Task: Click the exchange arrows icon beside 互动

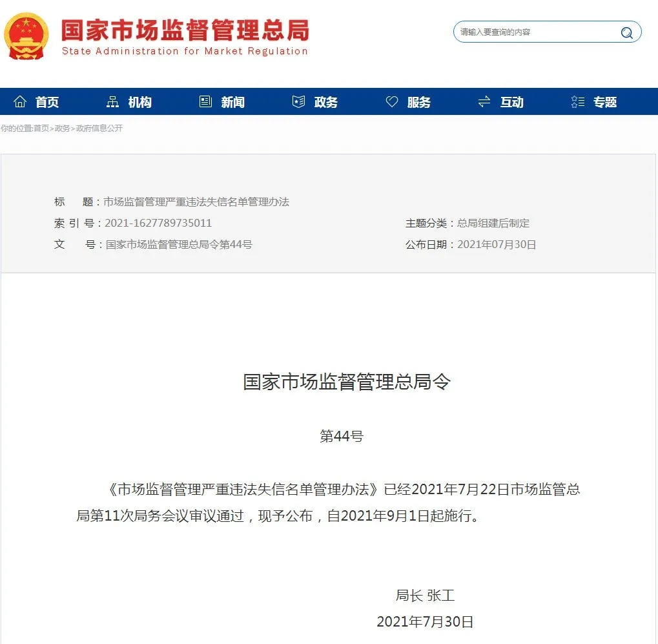Action: [484, 101]
